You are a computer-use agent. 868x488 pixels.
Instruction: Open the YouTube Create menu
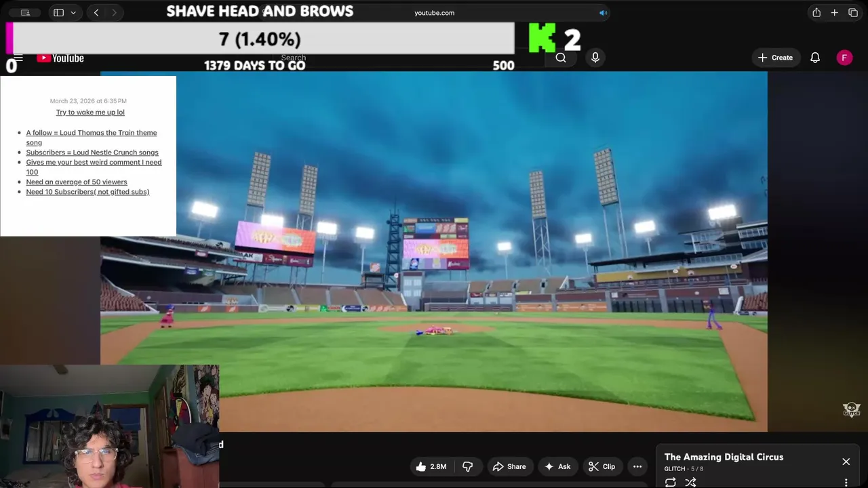775,58
